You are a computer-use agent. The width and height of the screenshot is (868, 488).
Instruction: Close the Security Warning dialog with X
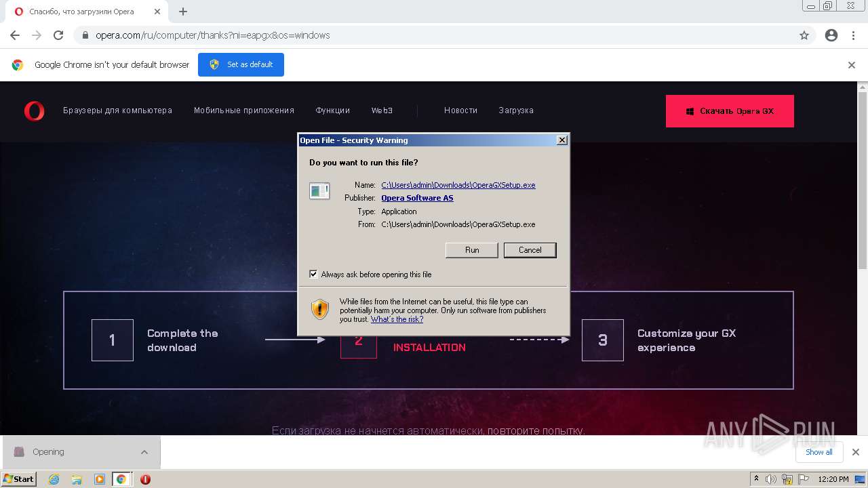tap(561, 140)
